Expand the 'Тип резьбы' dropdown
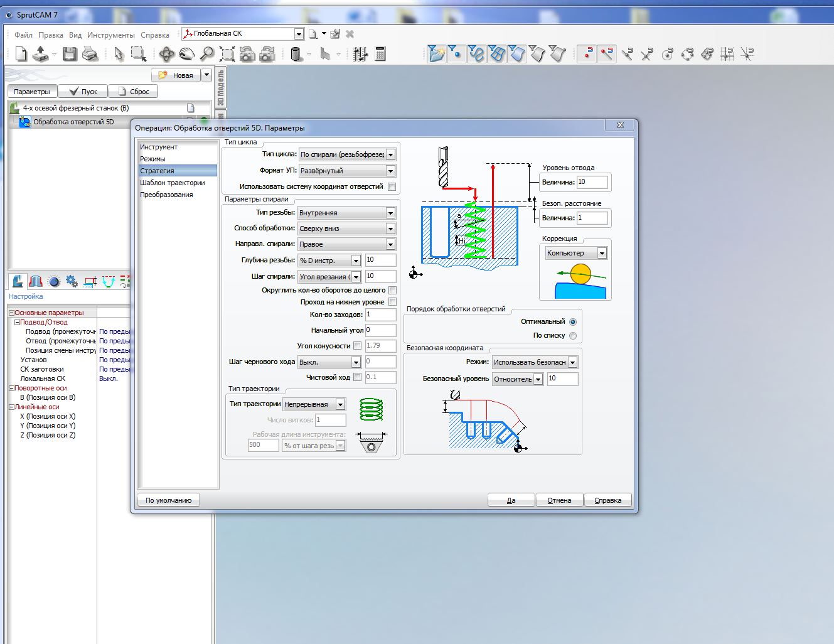 pyautogui.click(x=346, y=213)
